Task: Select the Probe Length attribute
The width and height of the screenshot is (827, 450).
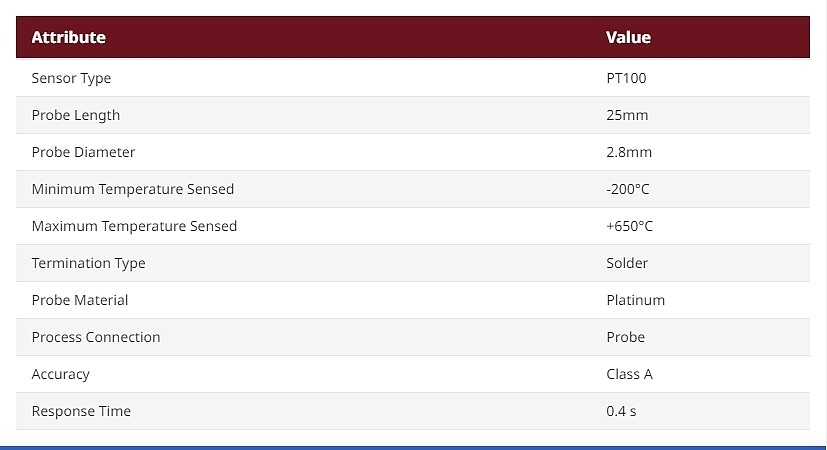Action: pos(76,115)
